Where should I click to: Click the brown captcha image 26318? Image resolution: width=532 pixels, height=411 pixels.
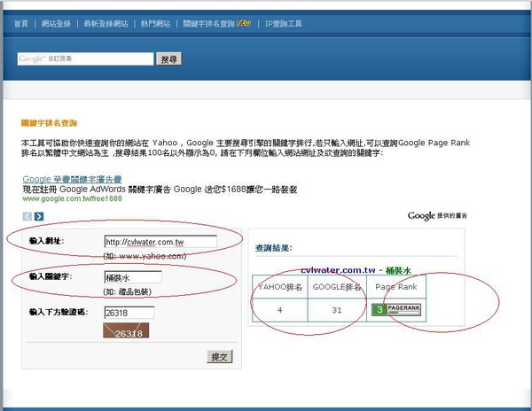click(126, 330)
